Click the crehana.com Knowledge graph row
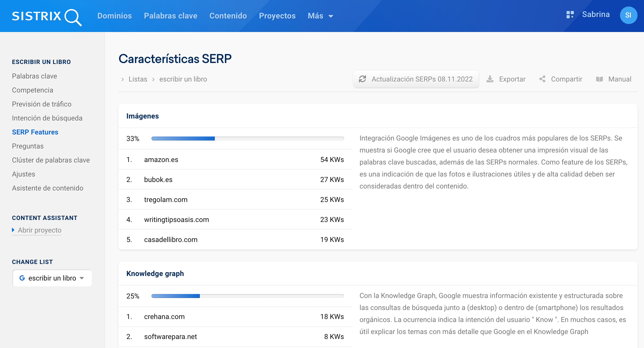The width and height of the screenshot is (644, 348). [235, 316]
